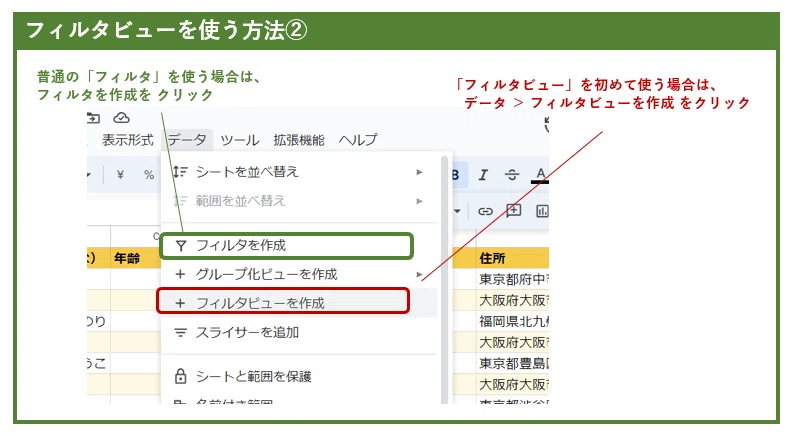Click the 住所 header cell
The height and width of the screenshot is (437, 797).
(513, 258)
